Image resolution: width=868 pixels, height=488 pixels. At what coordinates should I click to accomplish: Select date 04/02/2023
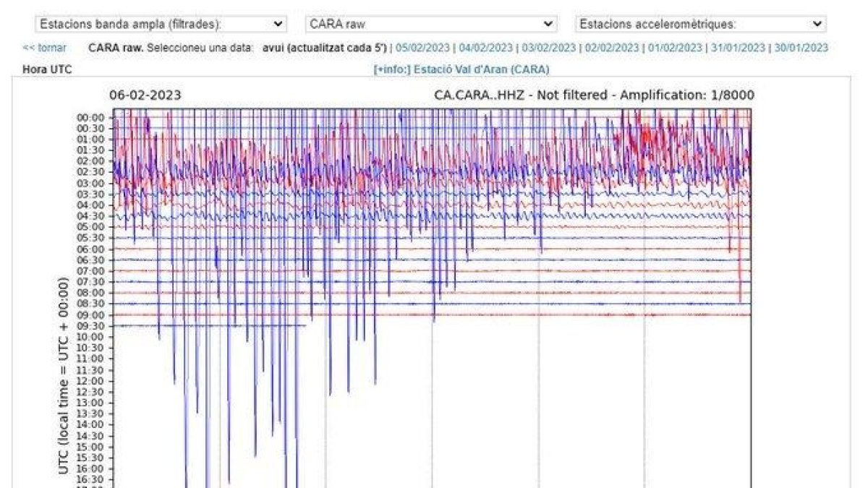coord(486,48)
